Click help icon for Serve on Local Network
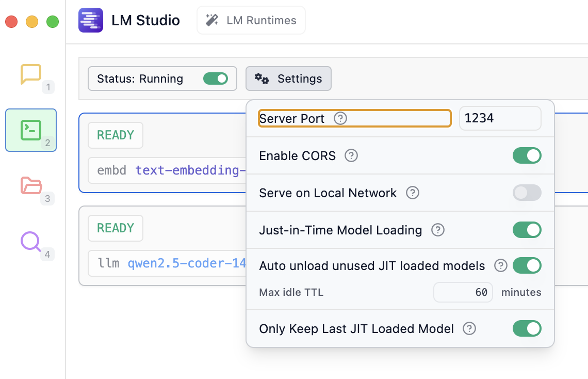The image size is (588, 379). 413,193
